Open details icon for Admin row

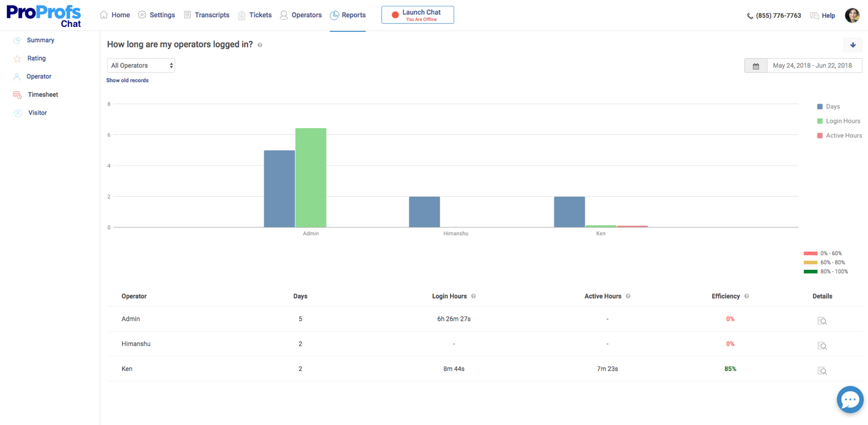pos(822,321)
